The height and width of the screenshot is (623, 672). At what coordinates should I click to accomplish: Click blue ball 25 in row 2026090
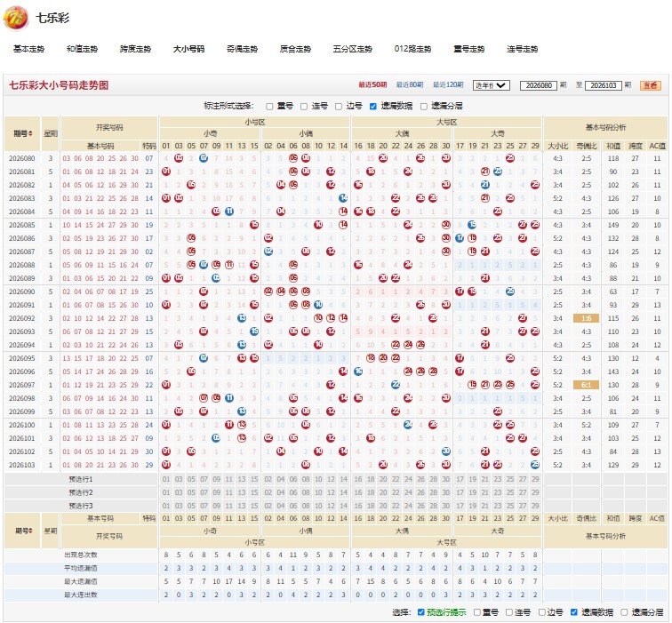click(x=510, y=292)
